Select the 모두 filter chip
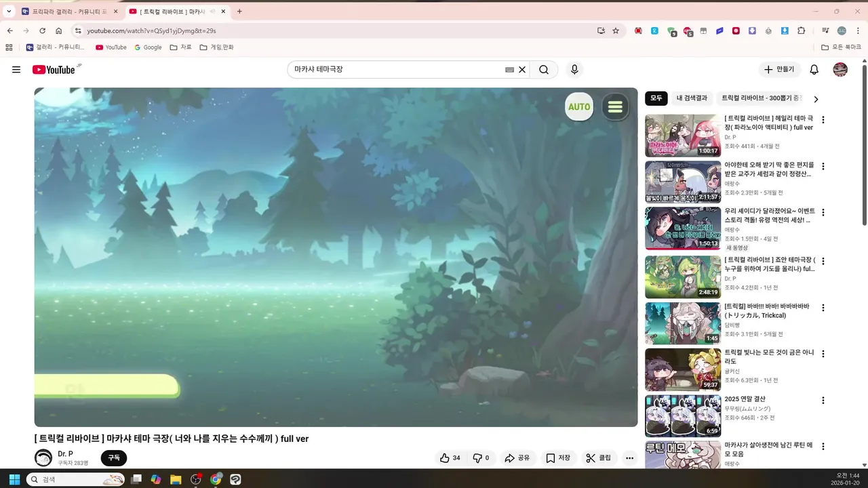The width and height of the screenshot is (868, 488). [x=656, y=98]
